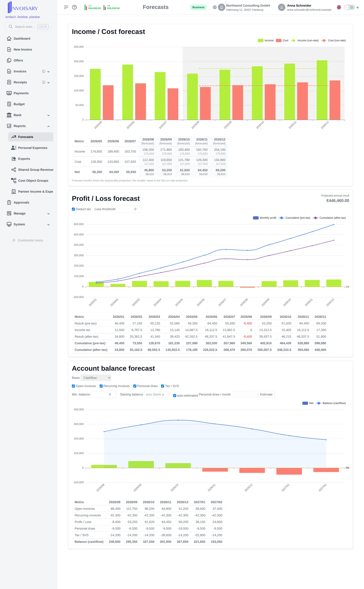Click the Invoisary logo
The height and width of the screenshot is (589, 364).
coord(23,8)
